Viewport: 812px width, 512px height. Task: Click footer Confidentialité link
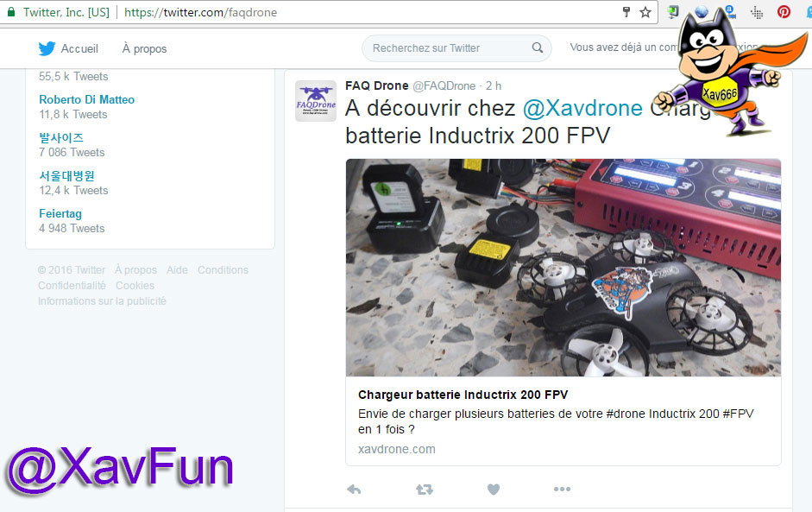click(x=72, y=286)
